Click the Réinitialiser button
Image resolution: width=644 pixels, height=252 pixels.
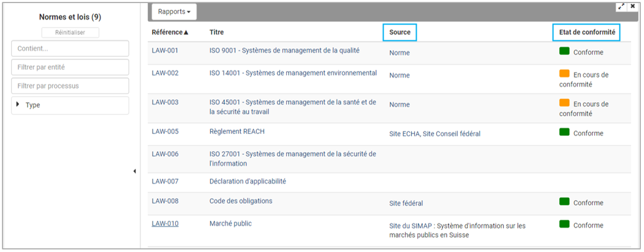tap(70, 32)
